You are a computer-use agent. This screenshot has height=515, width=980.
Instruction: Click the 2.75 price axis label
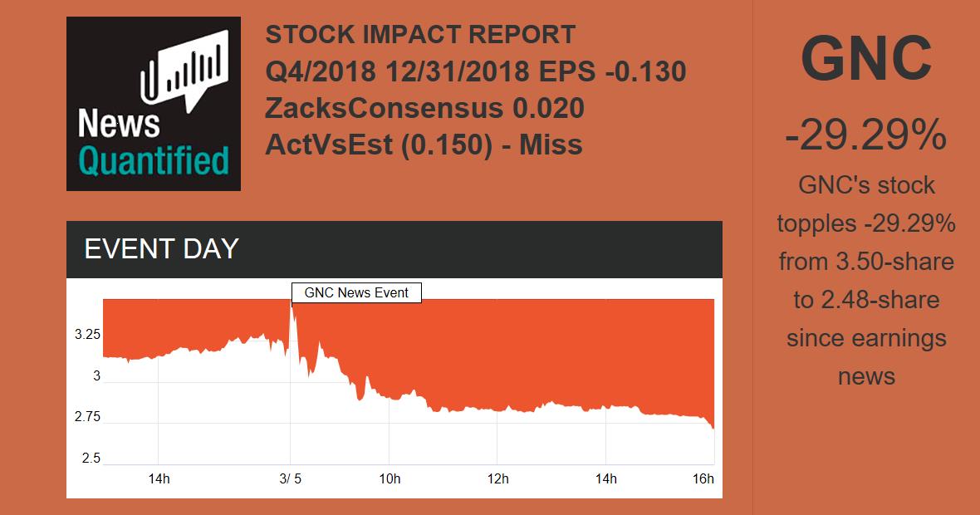pyautogui.click(x=87, y=417)
